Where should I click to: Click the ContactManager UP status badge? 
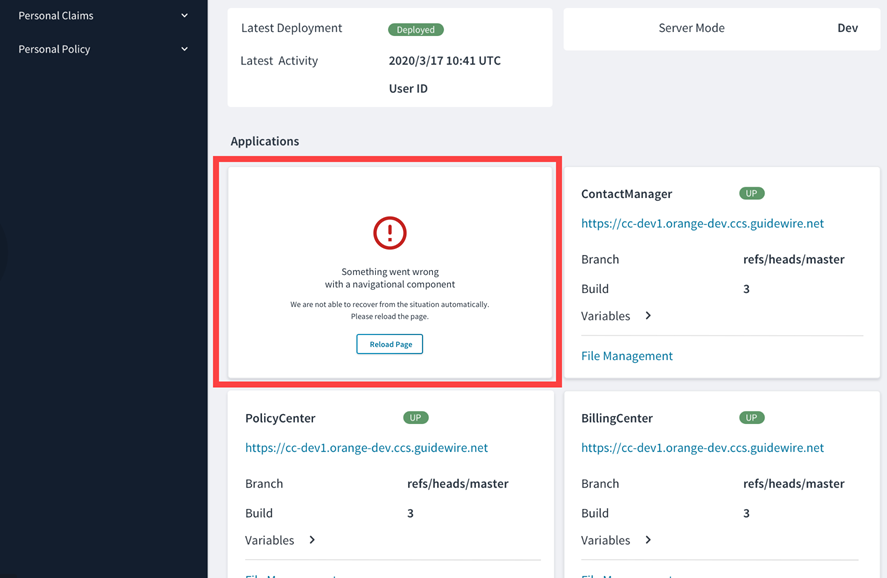(x=751, y=193)
